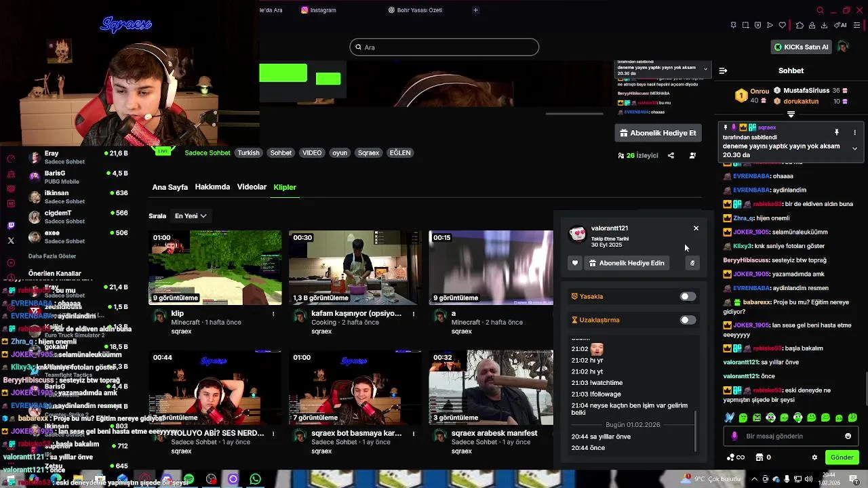Open the browser downloads icon
Image resolution: width=868 pixels, height=488 pixels.
(x=824, y=25)
